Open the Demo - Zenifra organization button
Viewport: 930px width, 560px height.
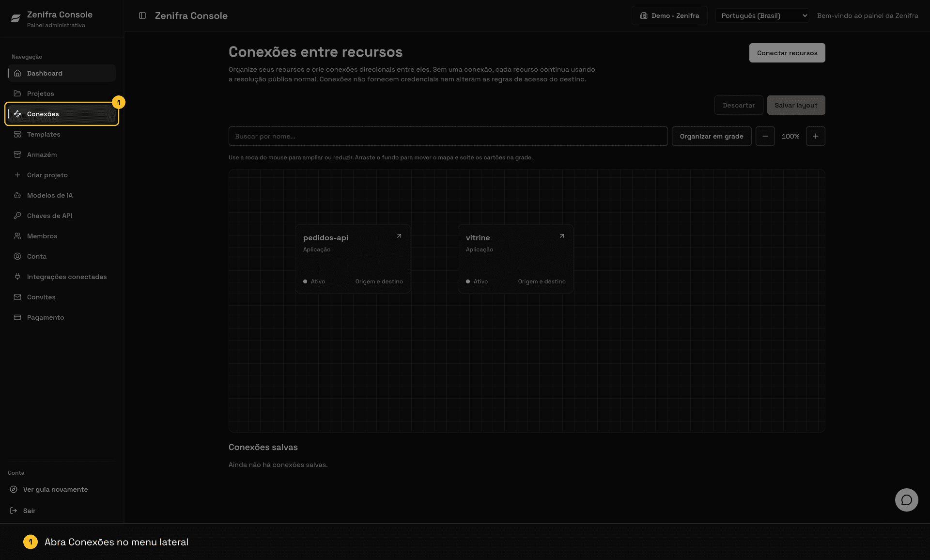coord(669,16)
